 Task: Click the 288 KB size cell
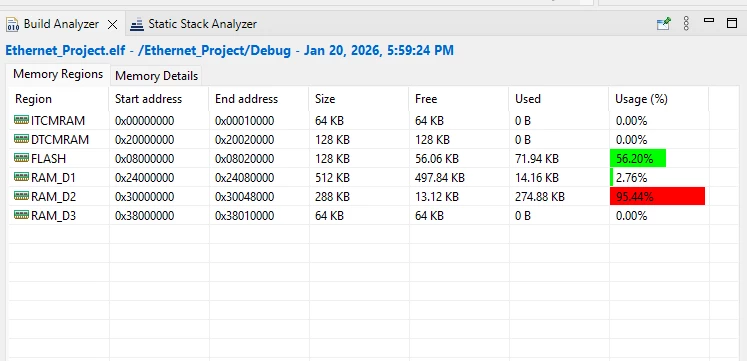tap(332, 197)
